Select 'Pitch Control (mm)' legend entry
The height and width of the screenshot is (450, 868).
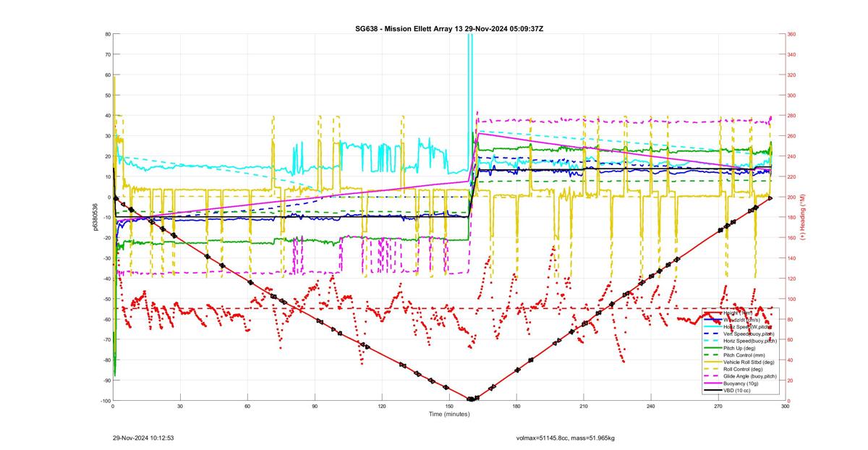[x=744, y=355]
